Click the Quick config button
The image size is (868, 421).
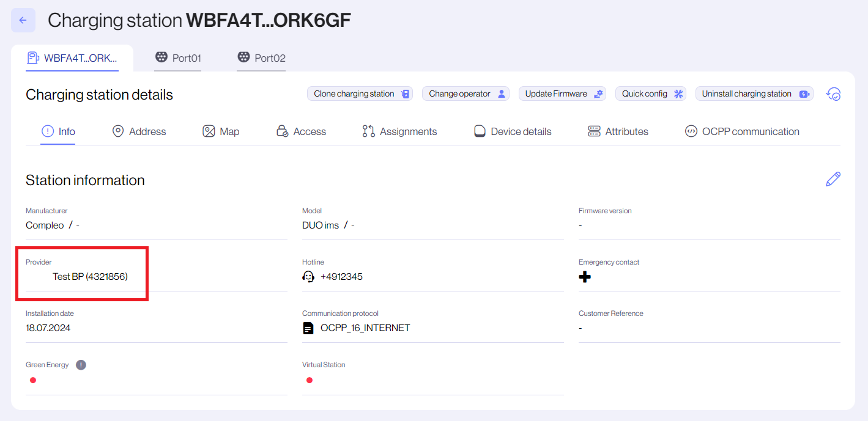pos(651,93)
